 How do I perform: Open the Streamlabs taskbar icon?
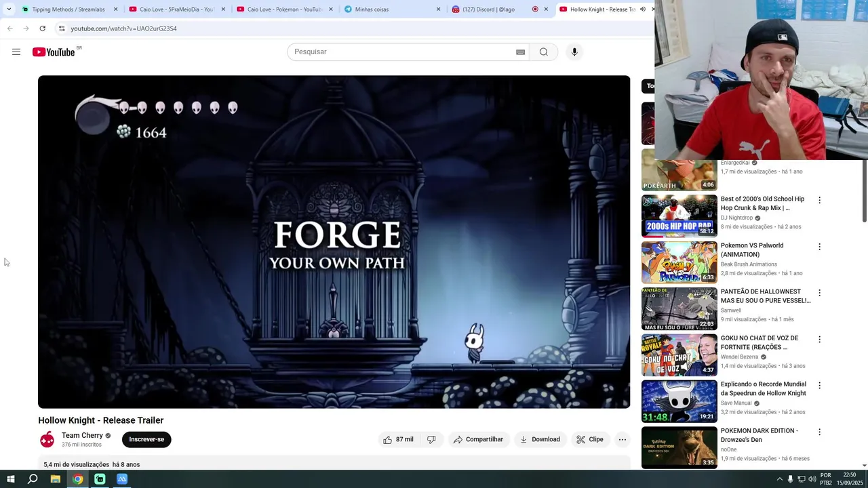[100, 479]
